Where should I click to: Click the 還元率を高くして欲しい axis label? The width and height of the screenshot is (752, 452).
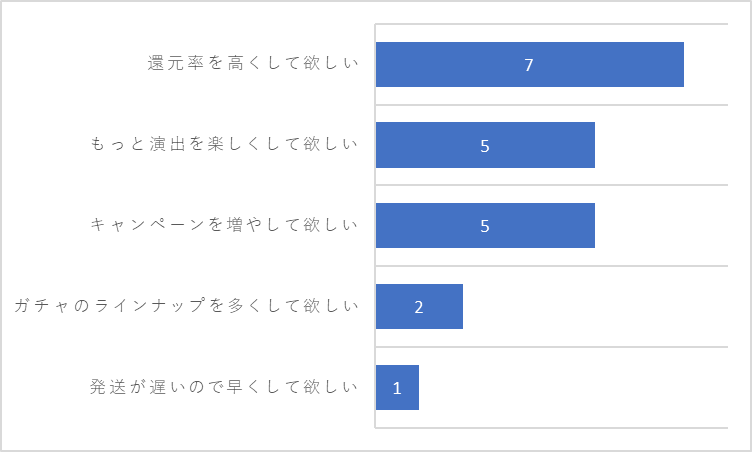pos(253,63)
